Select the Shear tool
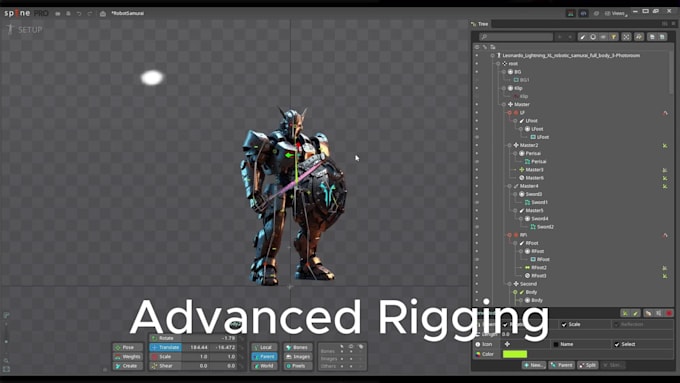The height and width of the screenshot is (383, 680). point(166,366)
